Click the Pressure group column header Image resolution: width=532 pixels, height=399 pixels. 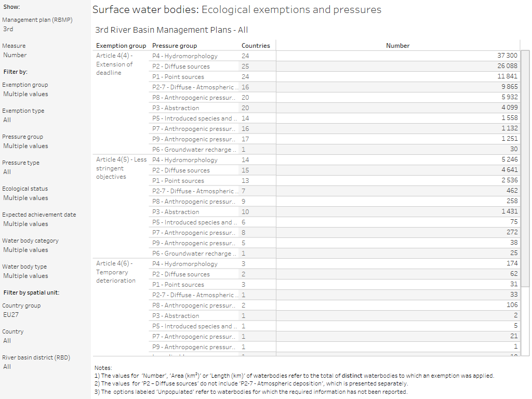coord(175,46)
